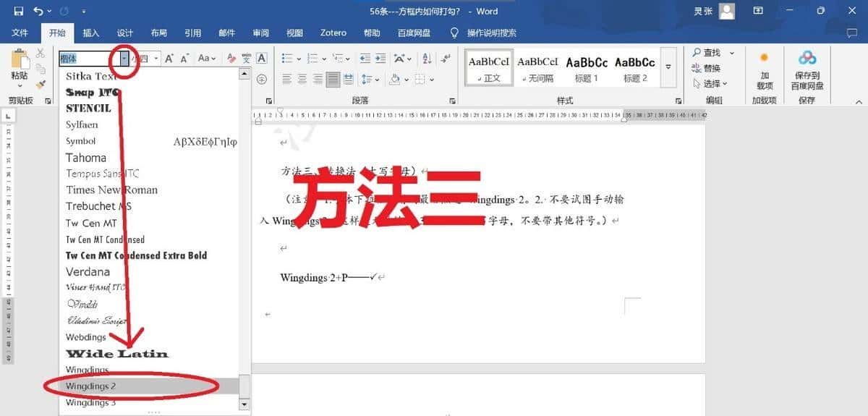Image resolution: width=868 pixels, height=416 pixels.
Task: Click the font name dropdown arrow
Action: (124, 59)
